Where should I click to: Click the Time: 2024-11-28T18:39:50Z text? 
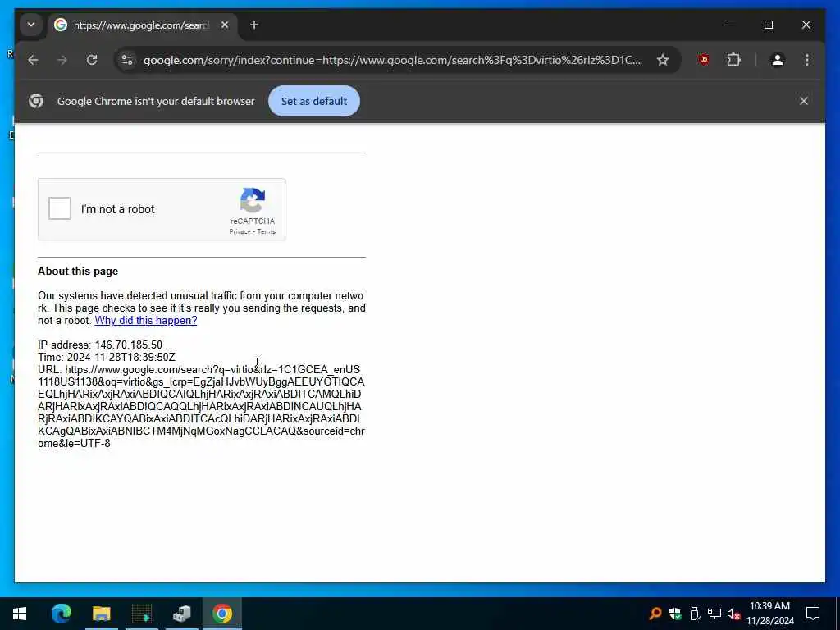pos(106,358)
